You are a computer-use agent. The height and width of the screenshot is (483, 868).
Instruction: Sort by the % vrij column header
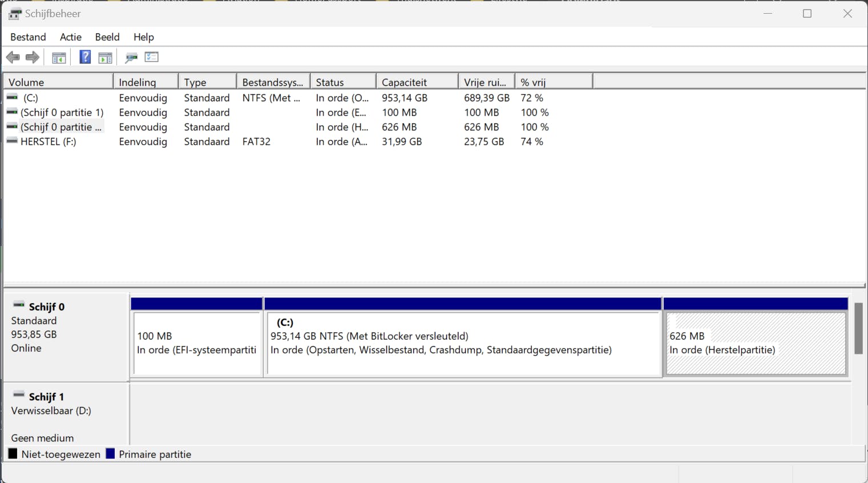(554, 82)
